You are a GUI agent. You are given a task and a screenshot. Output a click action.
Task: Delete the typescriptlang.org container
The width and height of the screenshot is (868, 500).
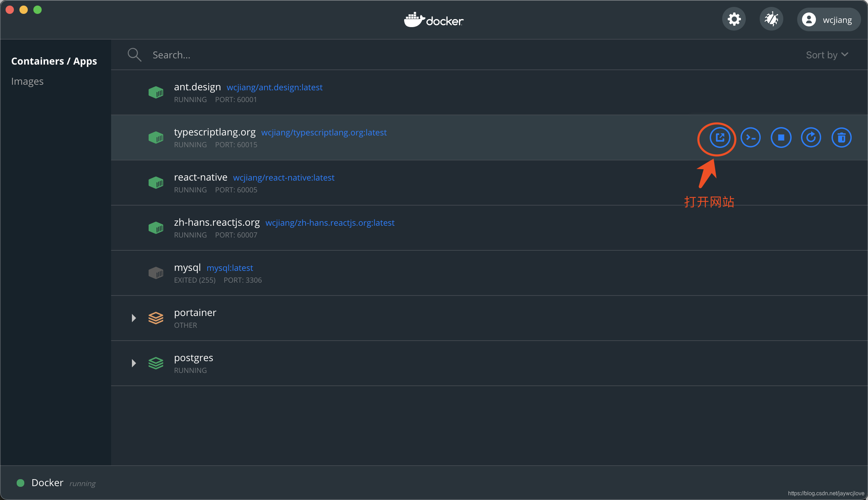(841, 137)
